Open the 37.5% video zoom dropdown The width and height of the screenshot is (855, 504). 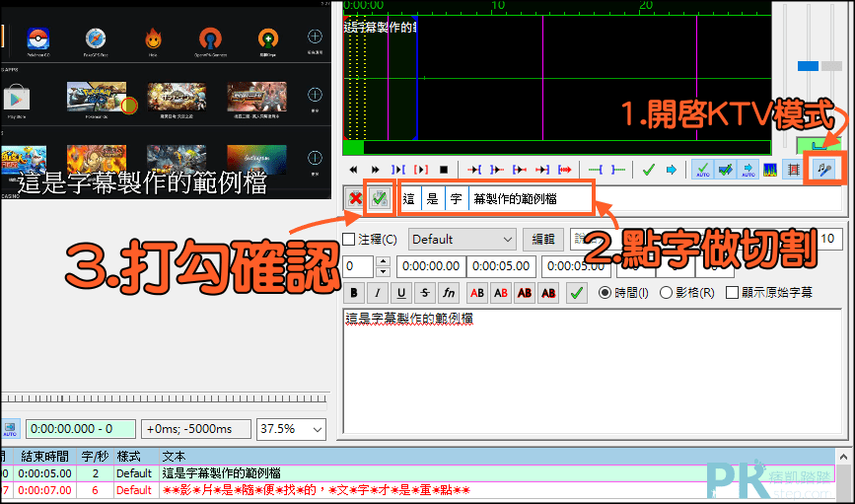[x=291, y=429]
